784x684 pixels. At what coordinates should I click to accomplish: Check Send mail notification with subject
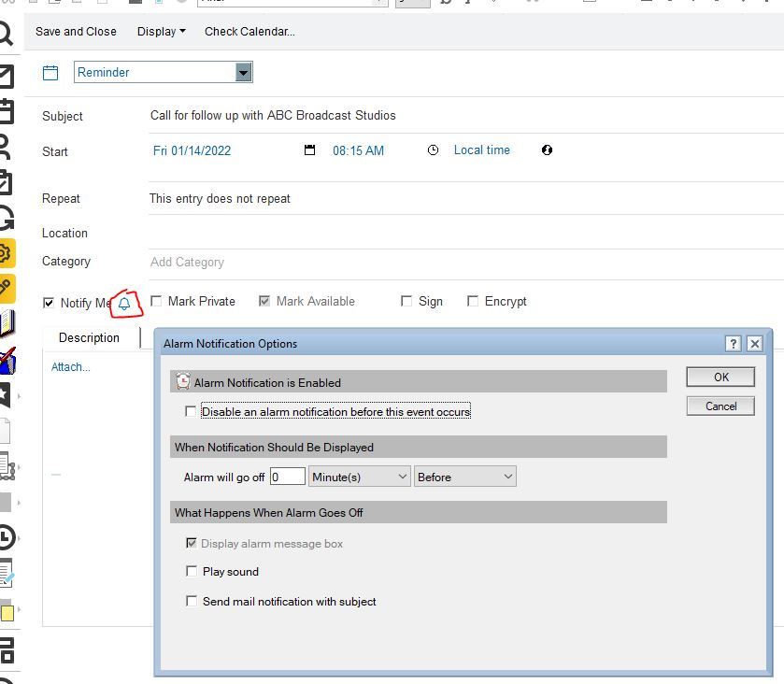[x=192, y=602]
